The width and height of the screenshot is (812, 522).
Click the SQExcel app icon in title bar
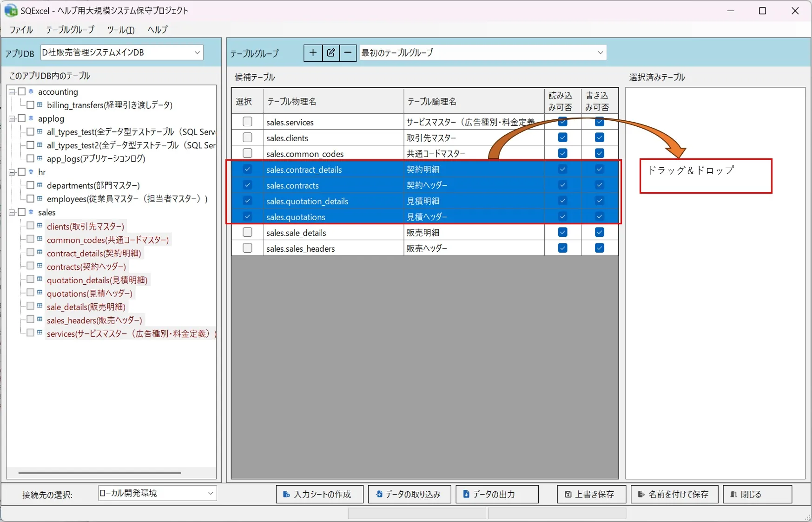[11, 10]
